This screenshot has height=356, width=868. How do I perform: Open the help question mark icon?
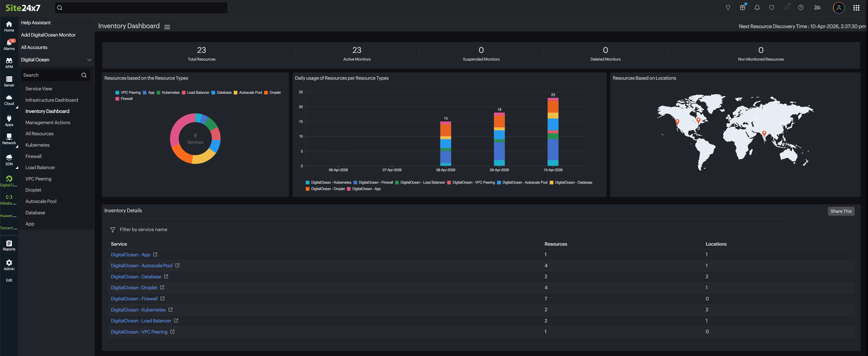pos(801,7)
